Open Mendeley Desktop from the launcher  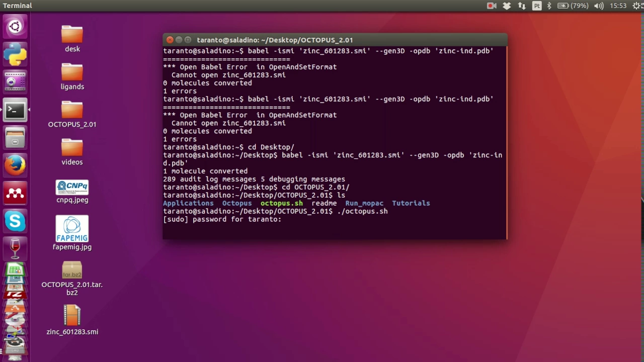pyautogui.click(x=15, y=193)
